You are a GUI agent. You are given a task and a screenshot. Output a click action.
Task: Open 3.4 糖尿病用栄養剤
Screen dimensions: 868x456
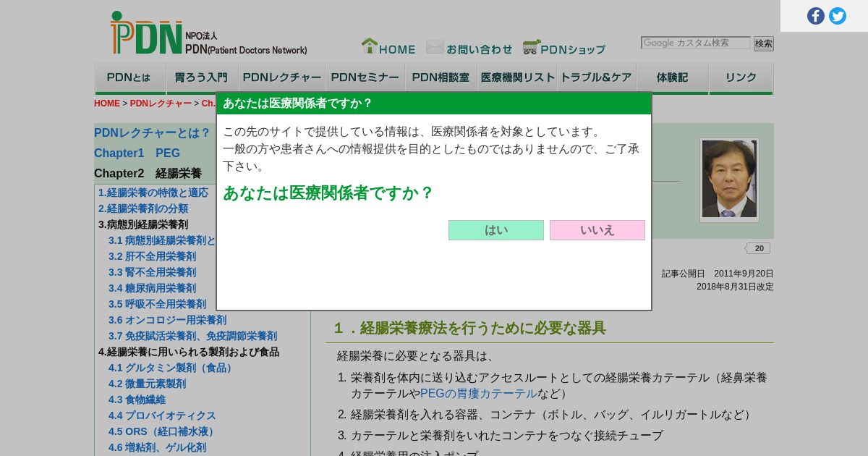pos(152,288)
